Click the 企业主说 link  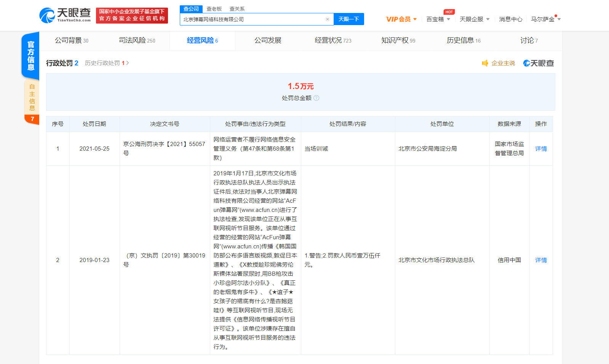(503, 63)
